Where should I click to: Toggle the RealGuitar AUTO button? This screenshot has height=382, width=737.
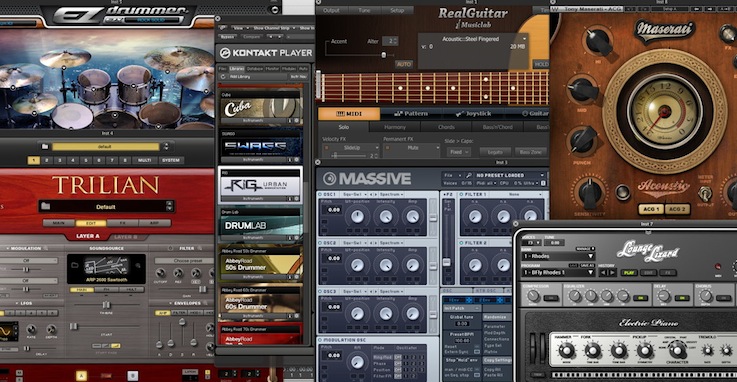click(403, 64)
